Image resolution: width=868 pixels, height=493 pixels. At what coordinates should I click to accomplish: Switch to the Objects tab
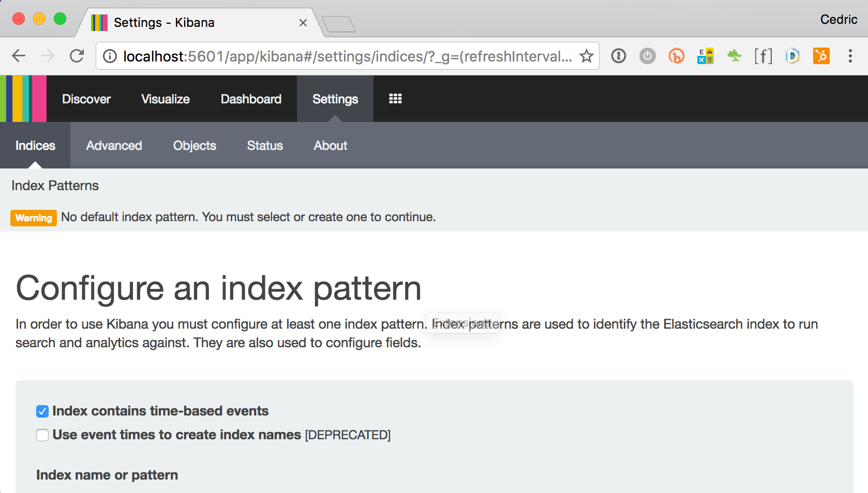coord(194,145)
